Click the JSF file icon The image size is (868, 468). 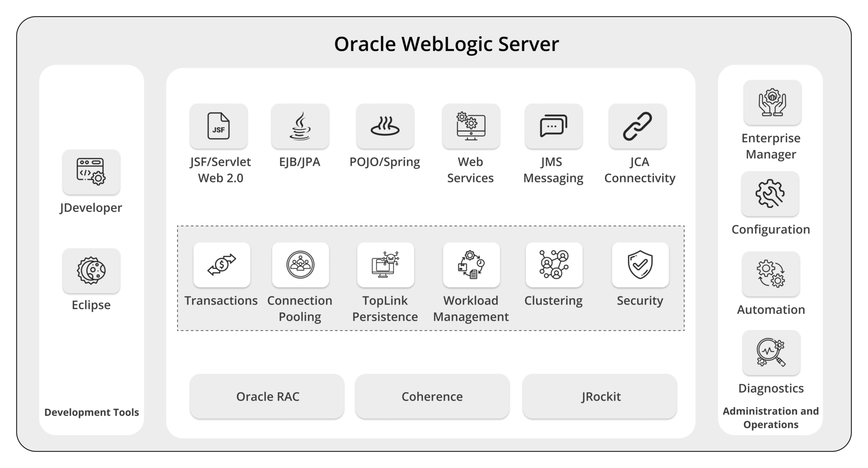coord(219,126)
